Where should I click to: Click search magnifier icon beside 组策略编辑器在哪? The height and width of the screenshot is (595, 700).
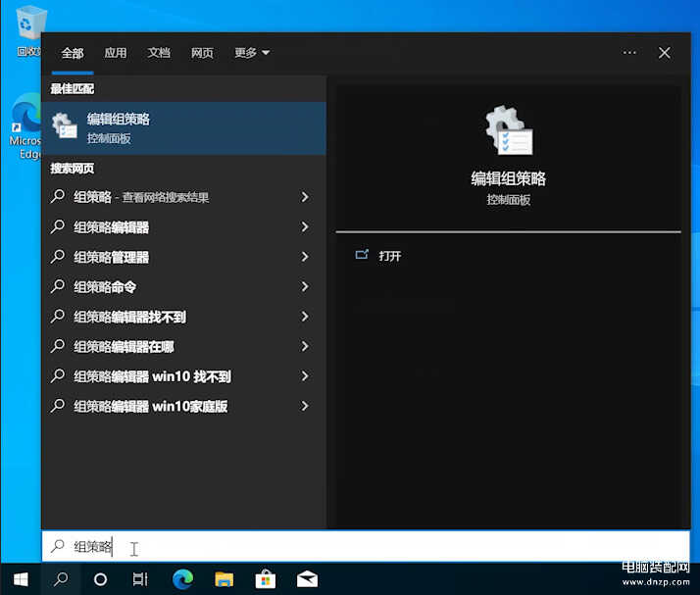(x=58, y=346)
